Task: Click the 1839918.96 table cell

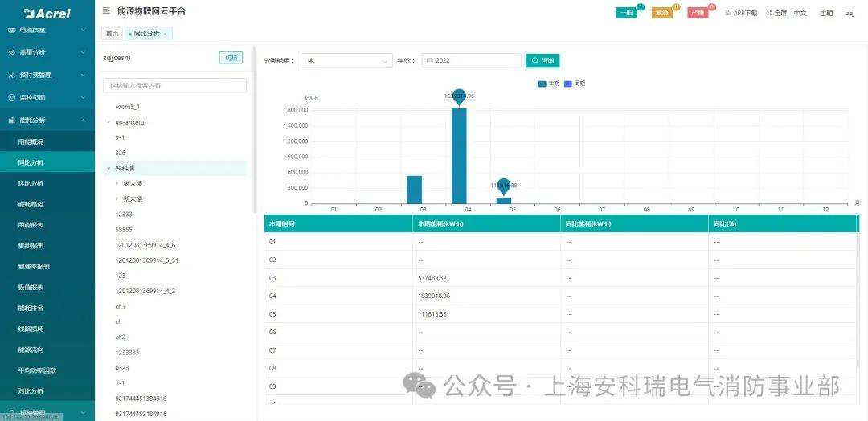Action: [486, 296]
